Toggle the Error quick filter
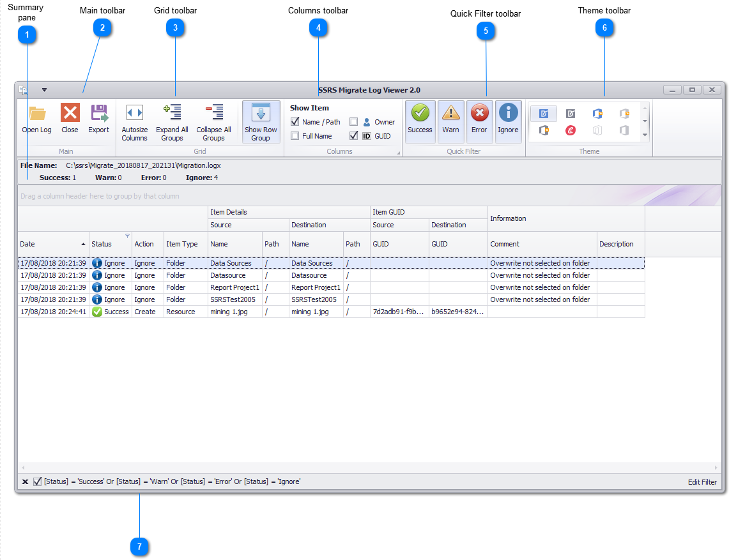The height and width of the screenshot is (560, 729). click(x=479, y=122)
